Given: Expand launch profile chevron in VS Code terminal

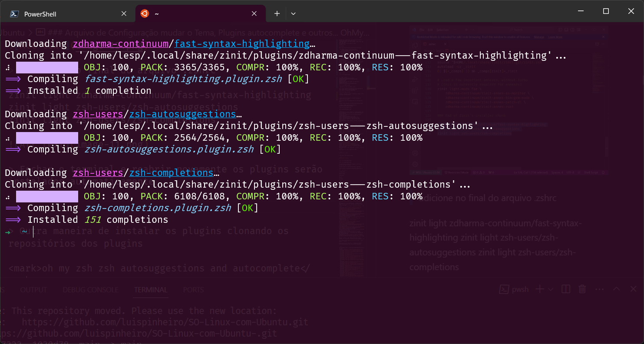Looking at the screenshot, I should [551, 289].
